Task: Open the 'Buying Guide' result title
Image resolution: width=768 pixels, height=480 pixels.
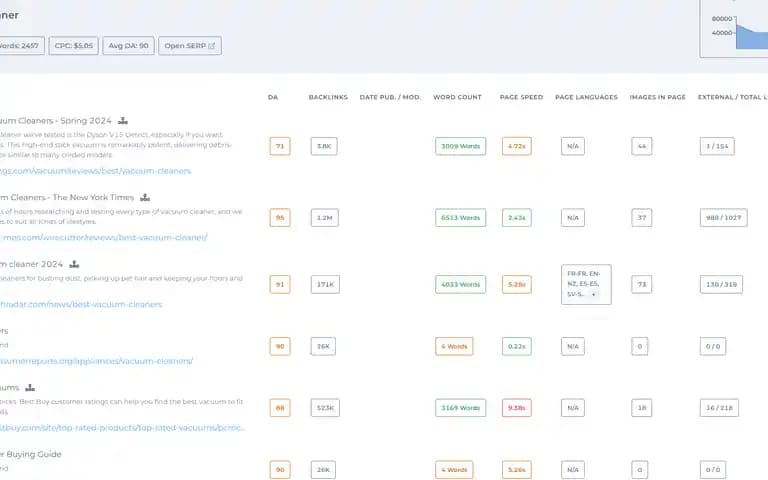Action: pos(31,454)
